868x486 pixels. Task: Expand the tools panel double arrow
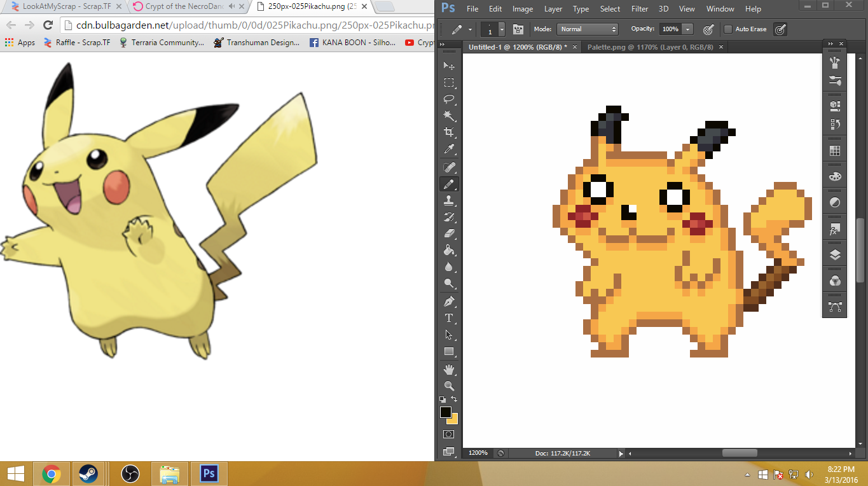tap(443, 44)
